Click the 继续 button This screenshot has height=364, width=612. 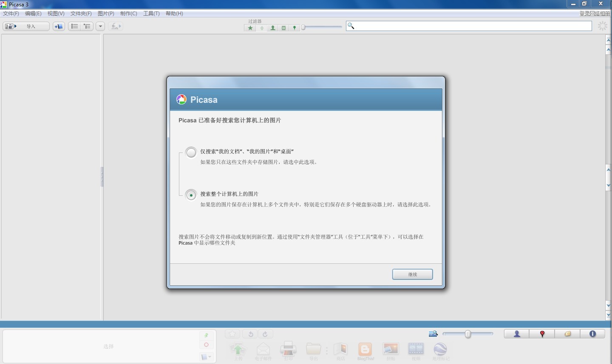click(412, 274)
